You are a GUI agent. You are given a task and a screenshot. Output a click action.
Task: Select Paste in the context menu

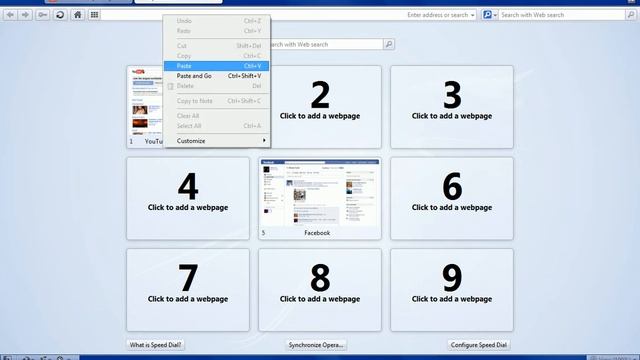217,66
